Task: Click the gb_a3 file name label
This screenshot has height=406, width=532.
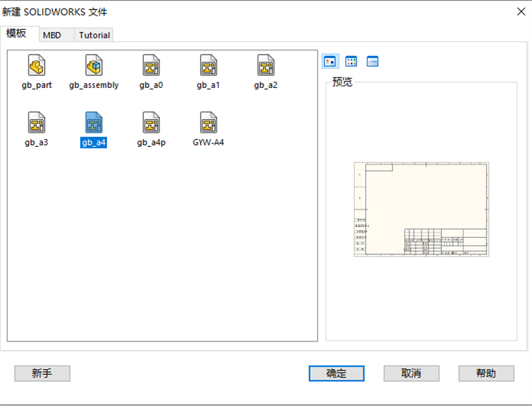Action: (x=36, y=143)
